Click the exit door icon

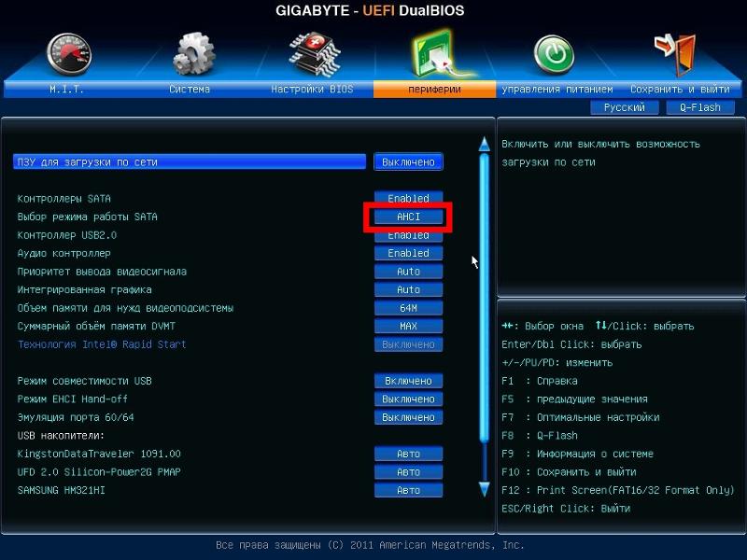click(x=676, y=54)
